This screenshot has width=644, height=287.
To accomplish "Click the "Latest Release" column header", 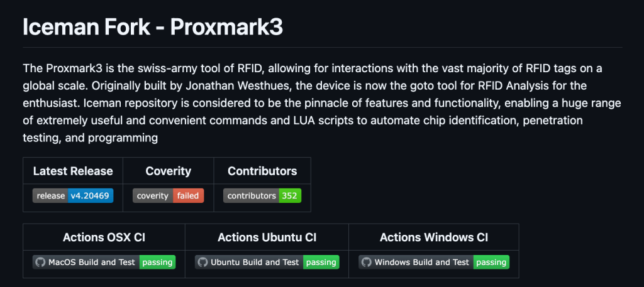I will tap(73, 171).
